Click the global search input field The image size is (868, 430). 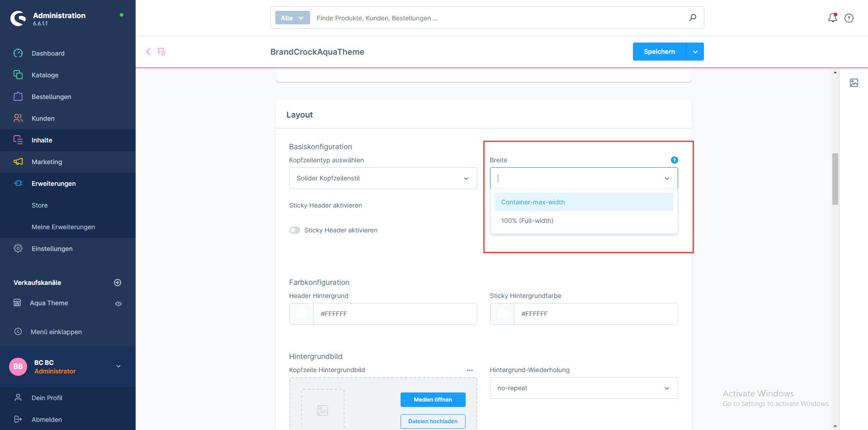(x=497, y=18)
